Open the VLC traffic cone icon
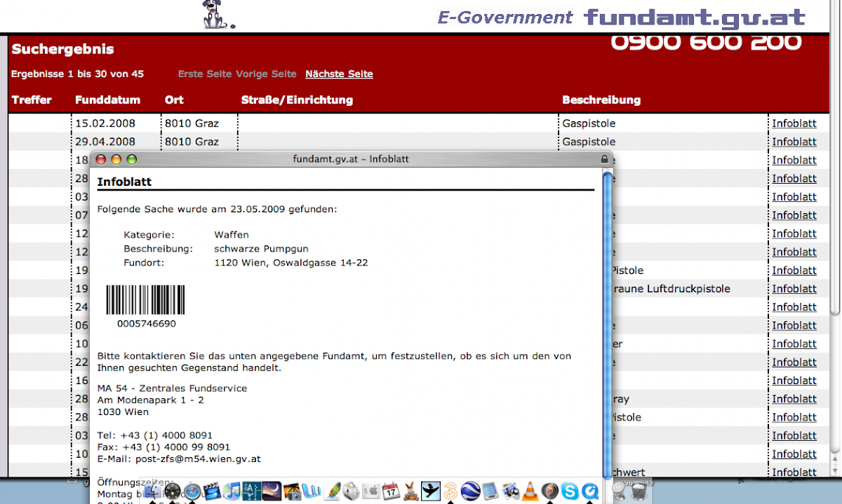 tap(531, 491)
